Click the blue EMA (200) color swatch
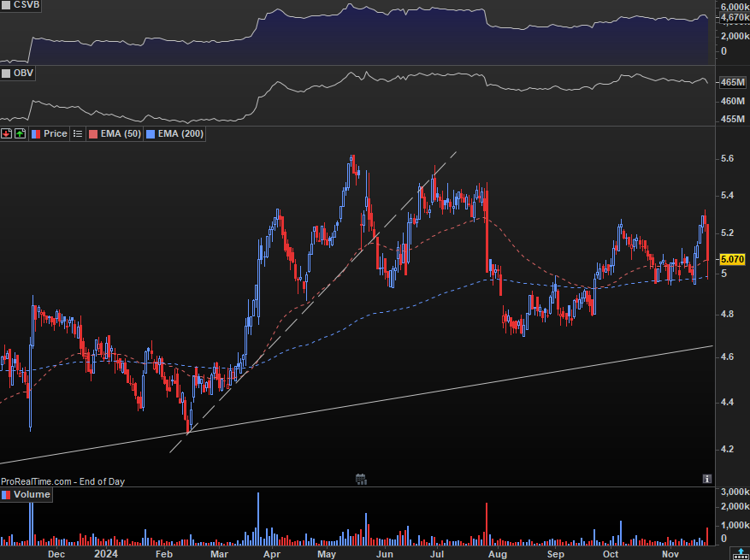Screen dimensions: 750x560 151,134
